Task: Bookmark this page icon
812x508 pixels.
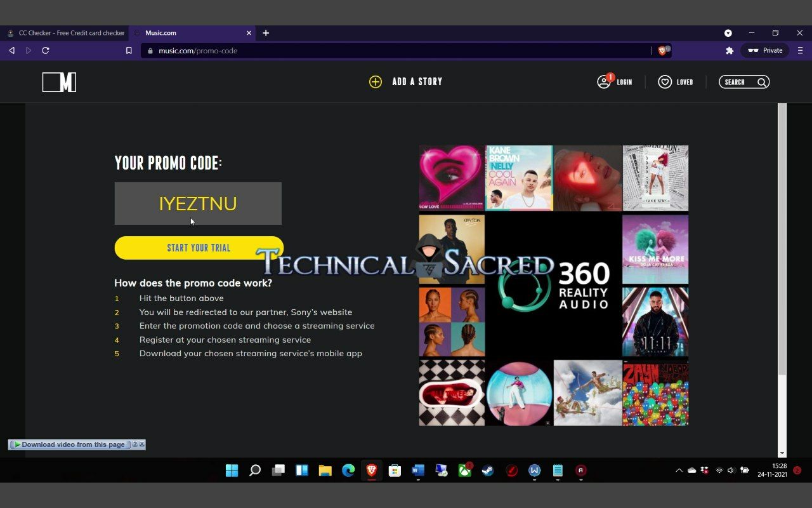Action: click(x=129, y=50)
